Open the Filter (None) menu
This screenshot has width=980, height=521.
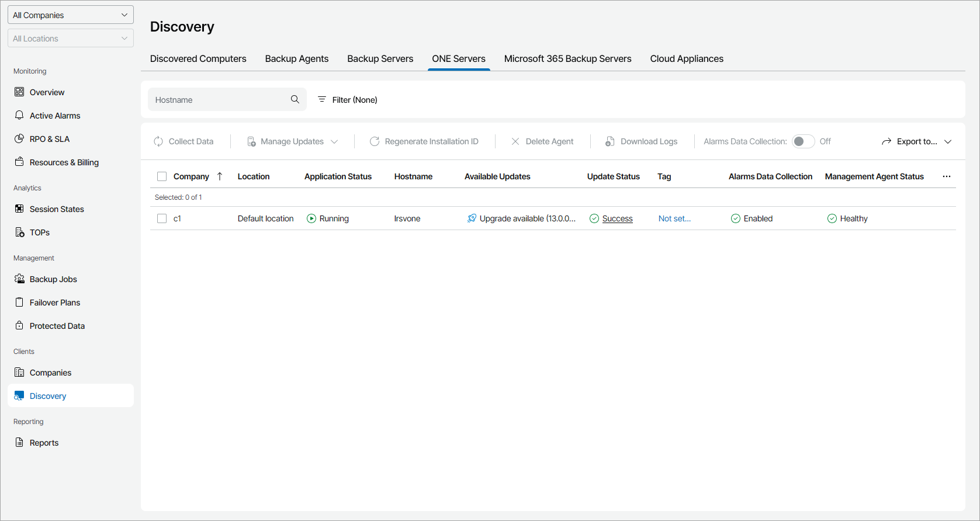347,100
